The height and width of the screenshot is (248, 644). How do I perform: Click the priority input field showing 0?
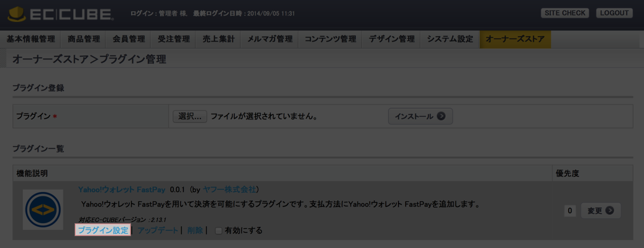pyautogui.click(x=569, y=211)
